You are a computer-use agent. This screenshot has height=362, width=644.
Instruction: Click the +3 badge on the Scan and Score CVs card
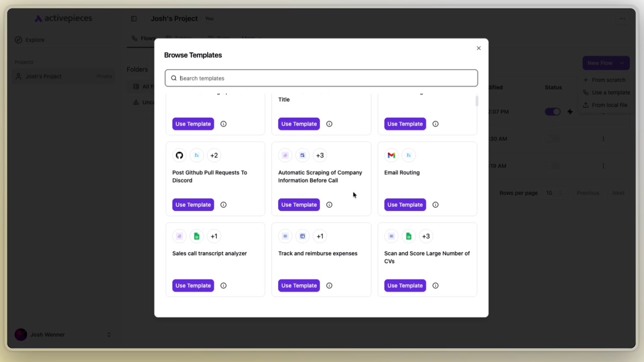[x=426, y=236]
